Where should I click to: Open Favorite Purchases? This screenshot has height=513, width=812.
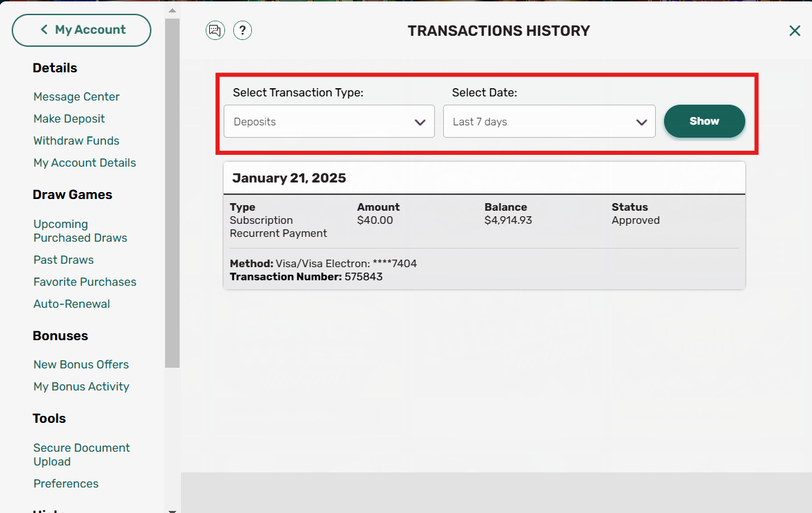85,282
